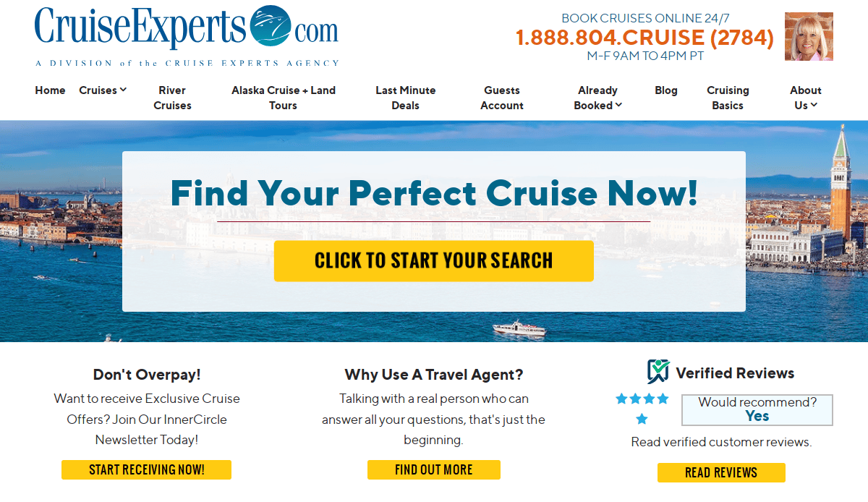
Task: Click the Would recommend Yes box
Action: (757, 409)
